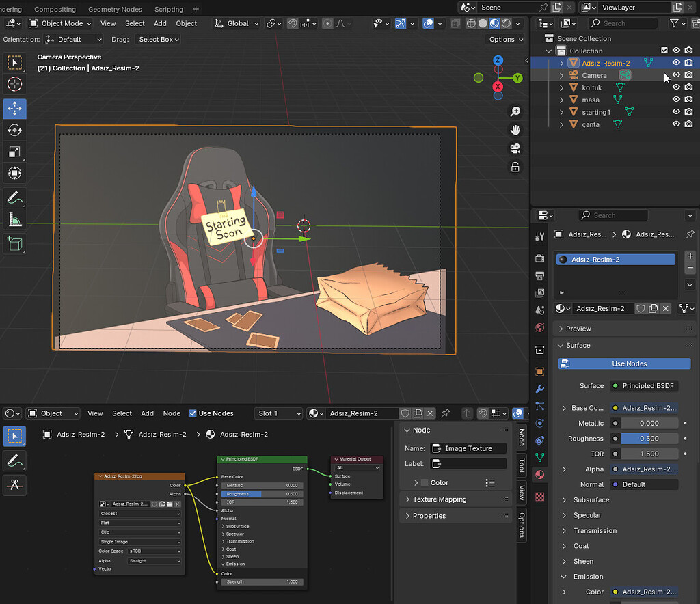
Task: Click the outliner Search field
Action: (x=623, y=23)
